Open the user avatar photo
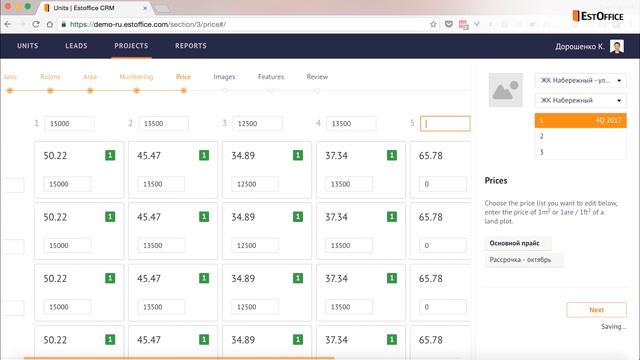The height and width of the screenshot is (360, 640). coord(617,46)
